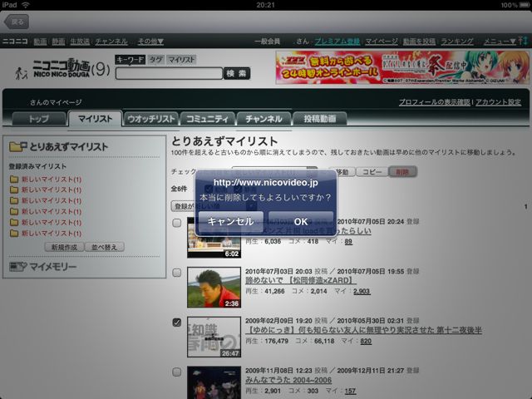532x399 pixels.
Task: Click 並べ替え button in sidebar
Action: tap(104, 247)
